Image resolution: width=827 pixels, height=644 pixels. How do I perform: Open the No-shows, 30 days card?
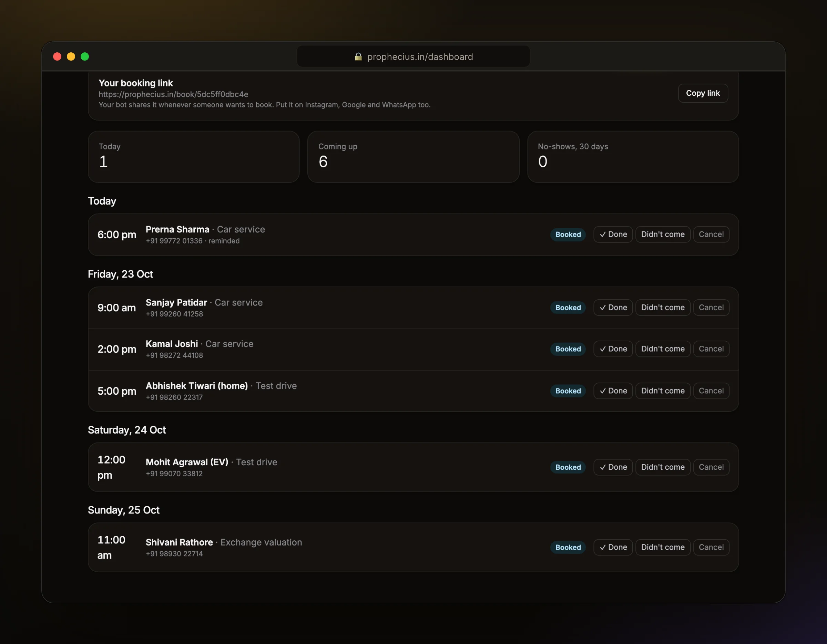[633, 157]
